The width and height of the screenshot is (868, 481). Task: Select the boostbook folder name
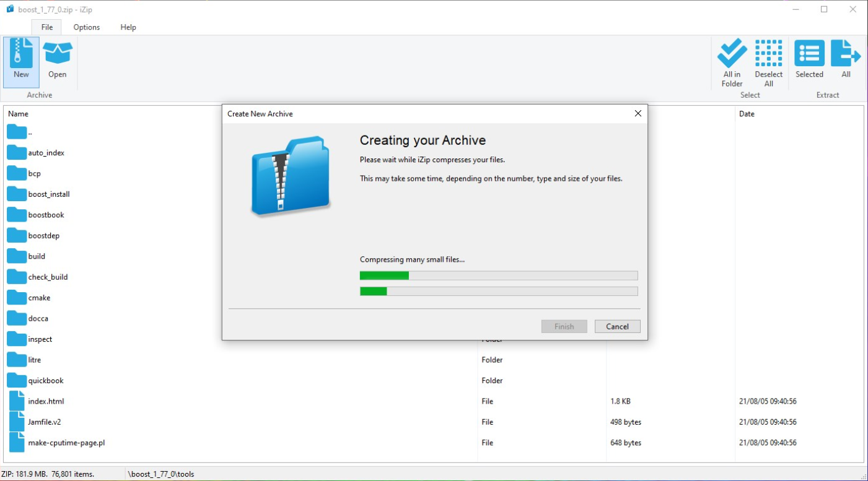tap(46, 215)
